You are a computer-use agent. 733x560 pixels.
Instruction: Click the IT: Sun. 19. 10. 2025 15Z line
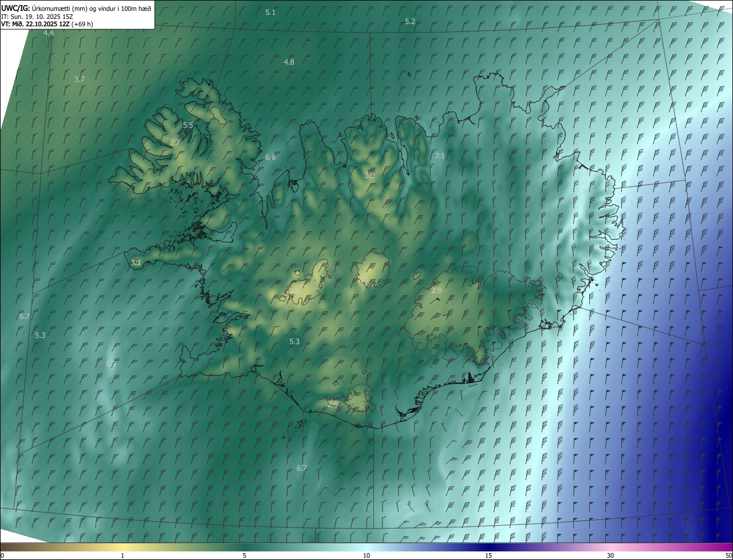click(x=37, y=16)
